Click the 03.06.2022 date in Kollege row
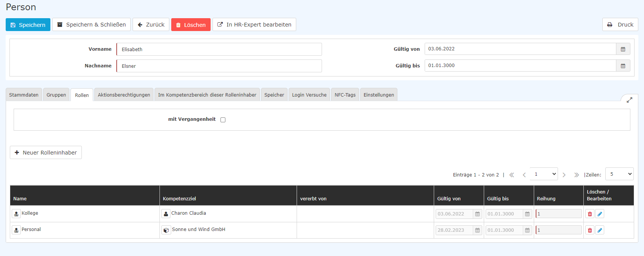Viewport: 644px width, 256px height. [454, 214]
